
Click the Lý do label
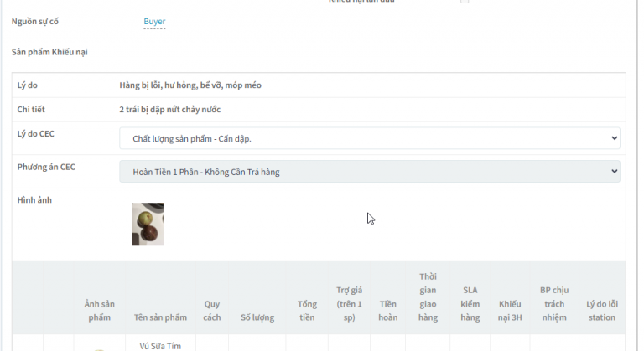(27, 85)
